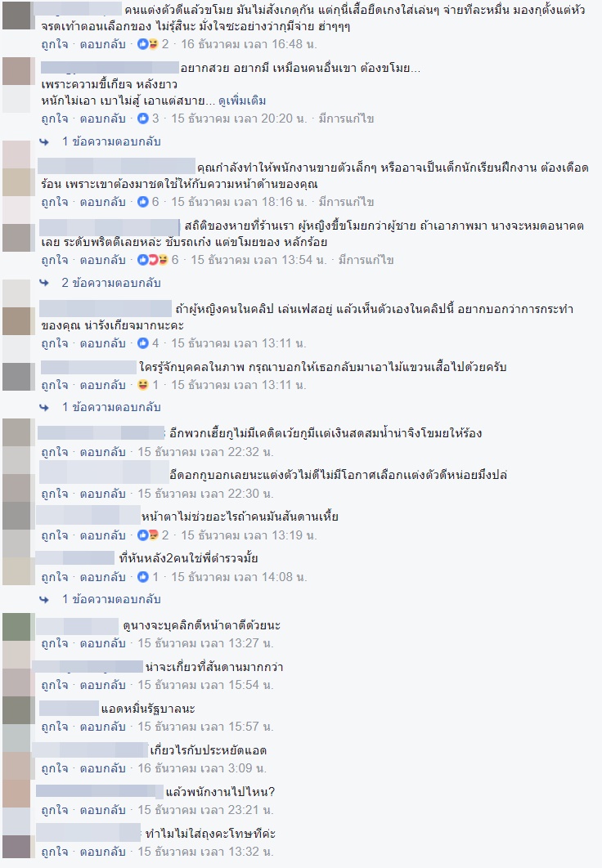Image resolution: width=602 pixels, height=868 pixels.
Task: Click 'ดูเพิ่มเติม' to read full comment
Action: [242, 101]
